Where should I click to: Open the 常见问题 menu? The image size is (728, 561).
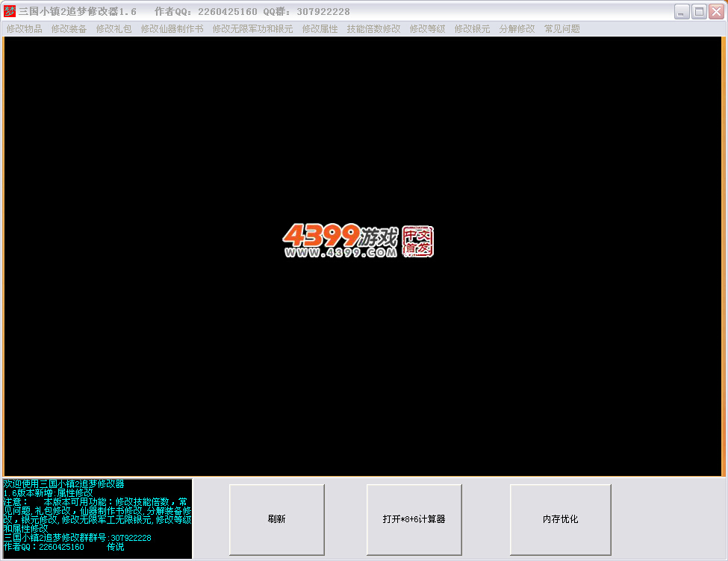click(x=561, y=29)
